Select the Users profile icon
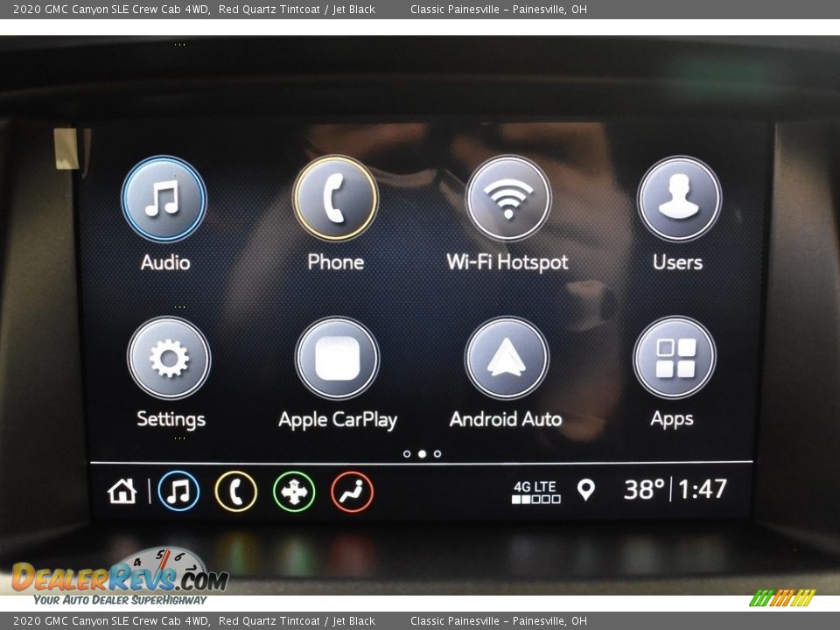 pyautogui.click(x=679, y=199)
